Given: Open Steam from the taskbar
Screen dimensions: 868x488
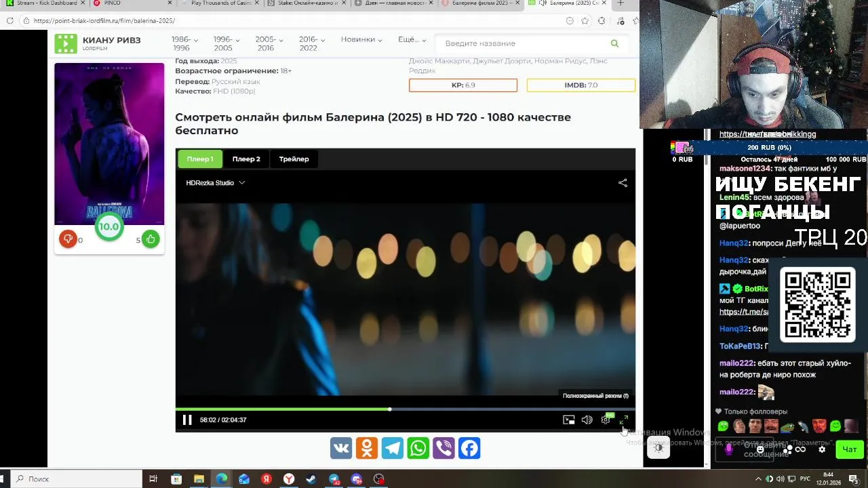Looking at the screenshot, I should click(311, 479).
